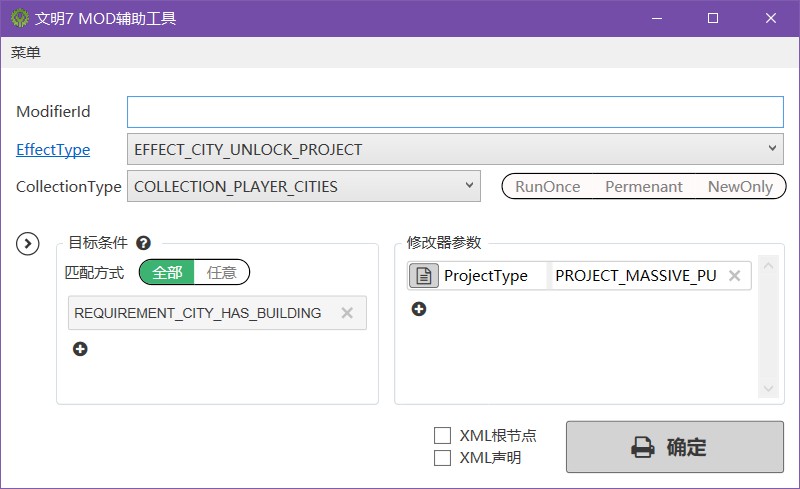Select 全部 match mode
Viewport: 800px width, 489px height.
click(x=167, y=272)
